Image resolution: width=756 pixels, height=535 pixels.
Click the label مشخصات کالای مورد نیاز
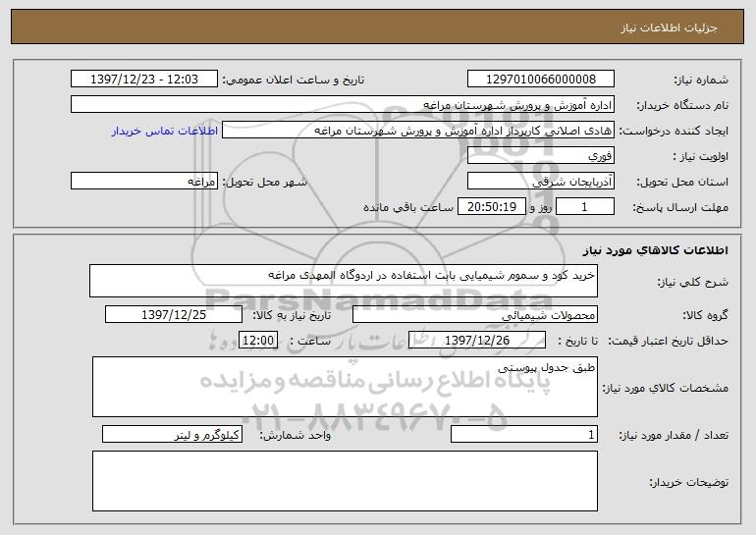coord(666,388)
